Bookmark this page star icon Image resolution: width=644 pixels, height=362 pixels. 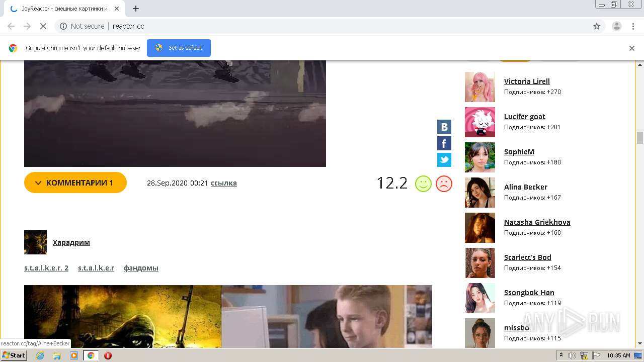click(597, 26)
